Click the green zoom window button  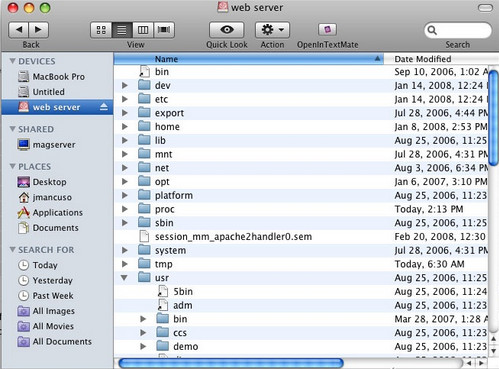[x=45, y=8]
